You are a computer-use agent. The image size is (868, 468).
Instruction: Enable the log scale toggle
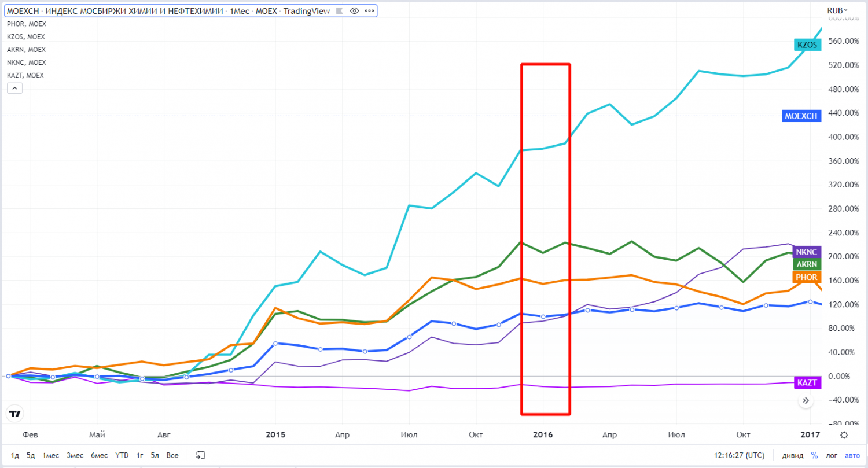point(831,455)
